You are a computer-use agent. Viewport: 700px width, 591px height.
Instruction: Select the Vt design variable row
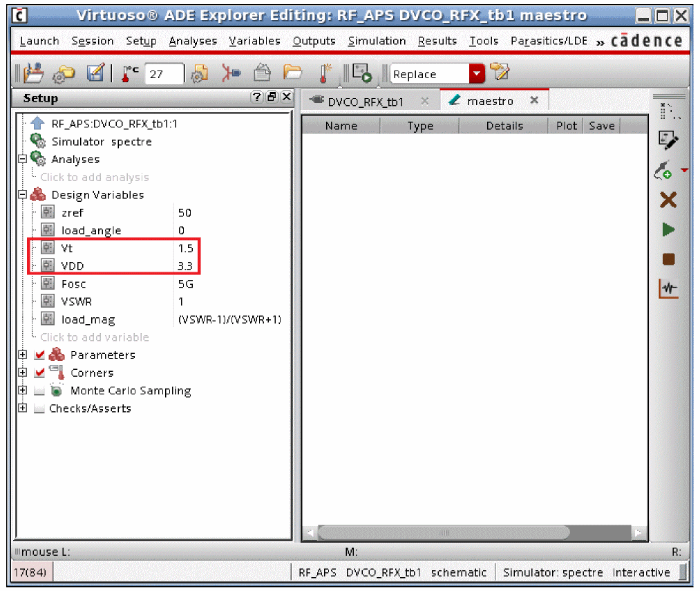pos(114,248)
